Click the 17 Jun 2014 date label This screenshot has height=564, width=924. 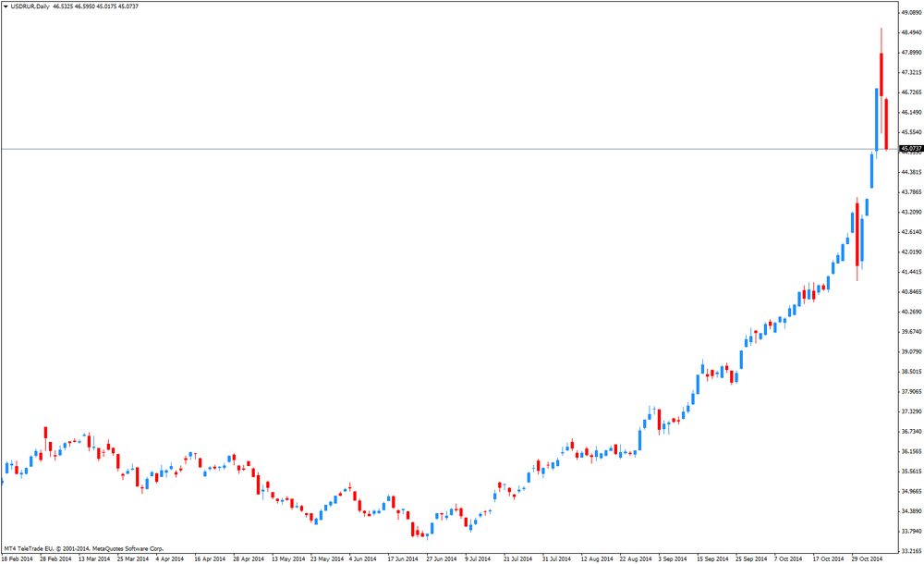403,558
